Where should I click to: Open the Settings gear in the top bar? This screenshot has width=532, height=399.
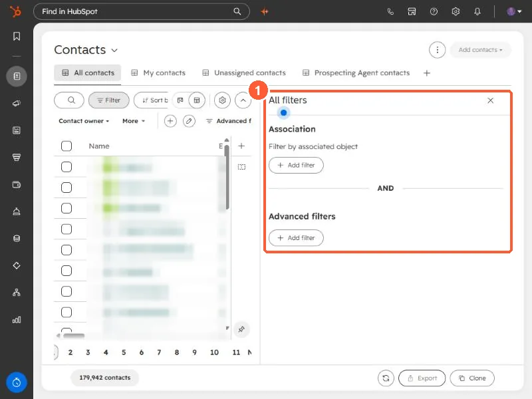(456, 11)
